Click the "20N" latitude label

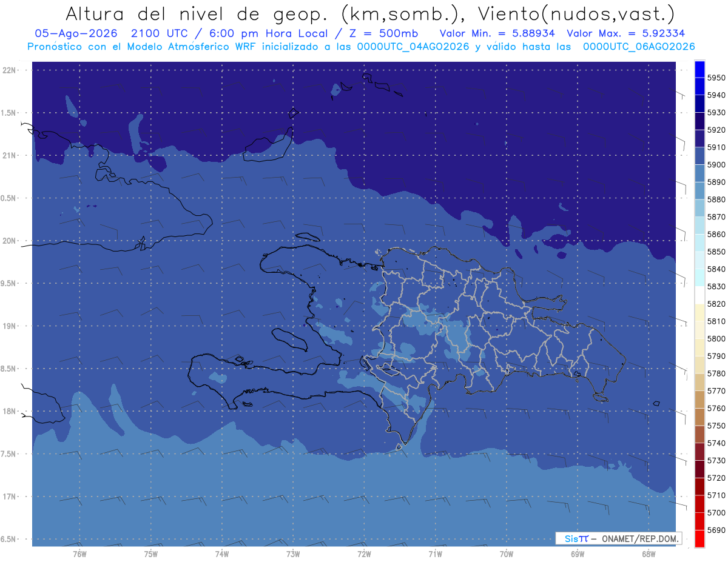[x=10, y=241]
